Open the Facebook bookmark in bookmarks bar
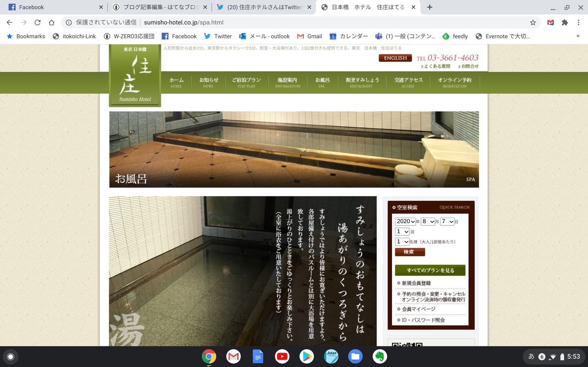The height and width of the screenshot is (367, 588). click(x=179, y=36)
